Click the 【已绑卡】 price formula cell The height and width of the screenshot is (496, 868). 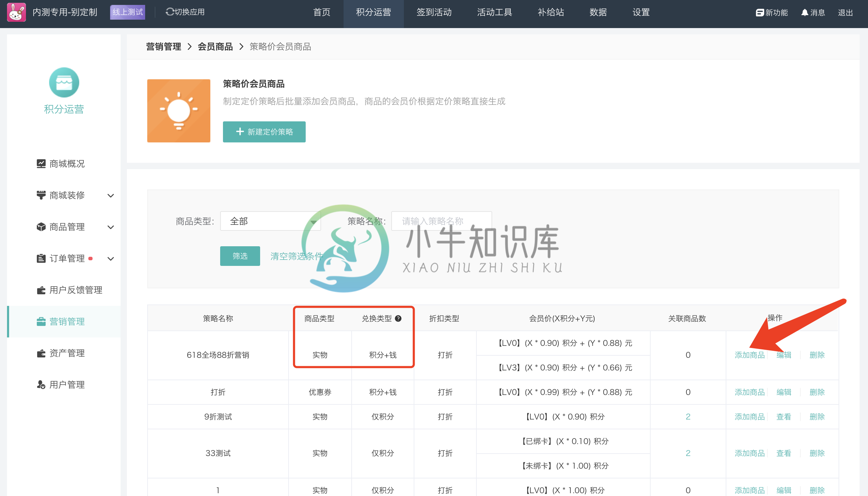tap(564, 441)
